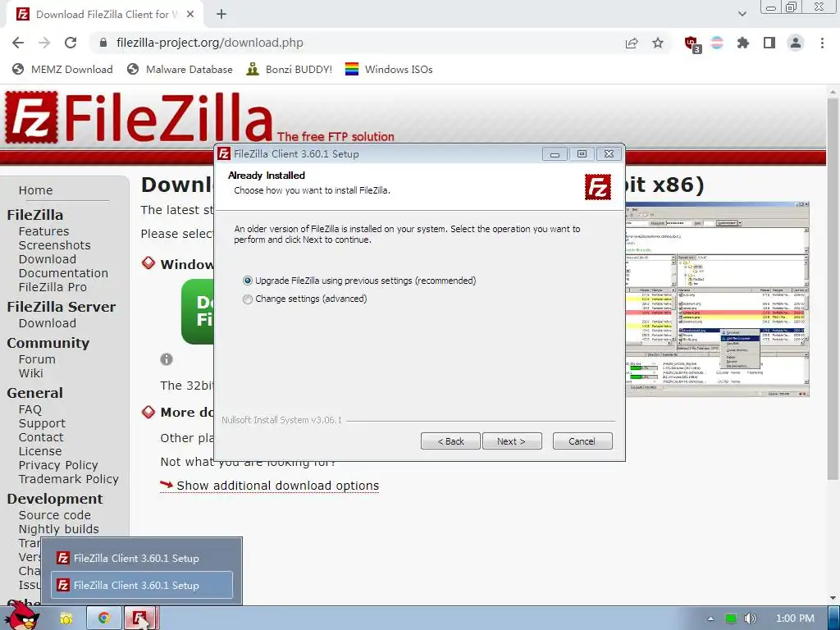
Task: Open the Support link
Action: click(x=42, y=424)
